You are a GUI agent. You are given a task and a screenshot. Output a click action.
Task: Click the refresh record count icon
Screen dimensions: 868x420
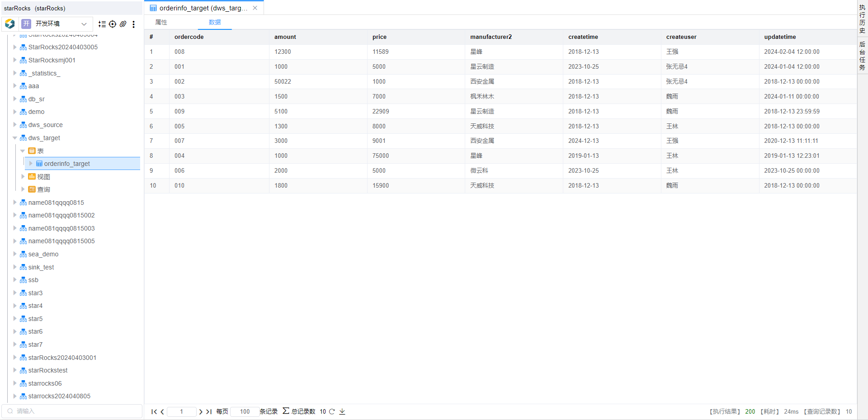click(x=332, y=411)
